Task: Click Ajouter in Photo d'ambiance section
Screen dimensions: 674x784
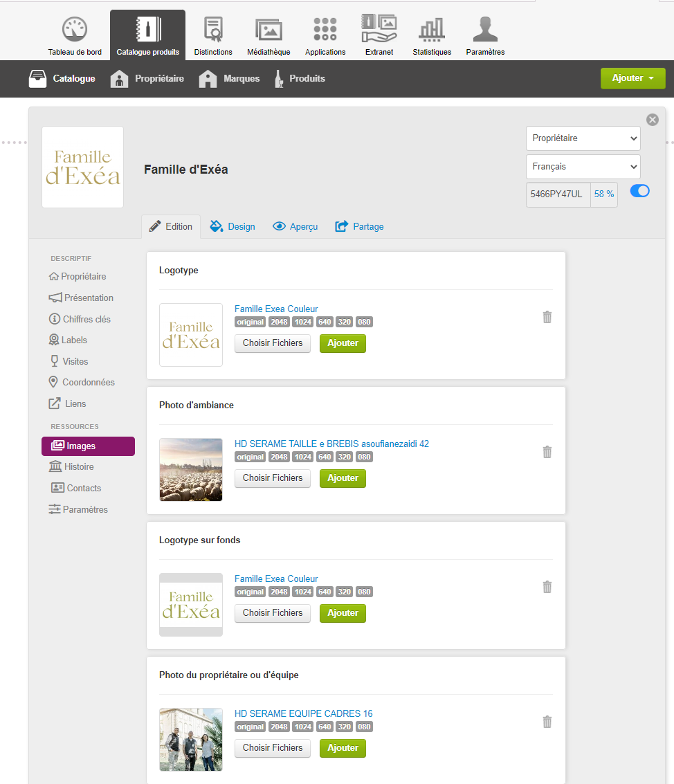Action: coord(343,478)
